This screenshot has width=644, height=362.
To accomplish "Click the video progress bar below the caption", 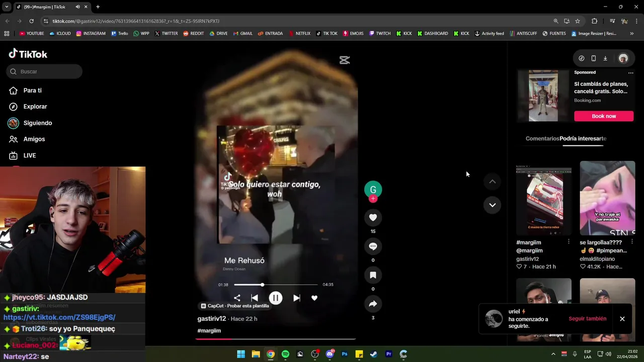I will pyautogui.click(x=276, y=339).
